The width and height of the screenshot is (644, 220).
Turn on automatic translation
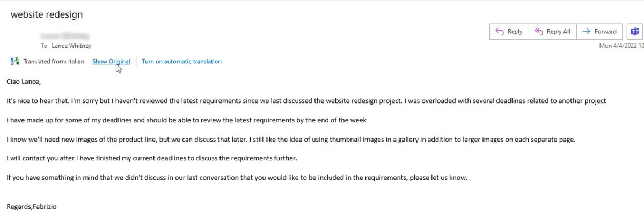pyautogui.click(x=181, y=62)
